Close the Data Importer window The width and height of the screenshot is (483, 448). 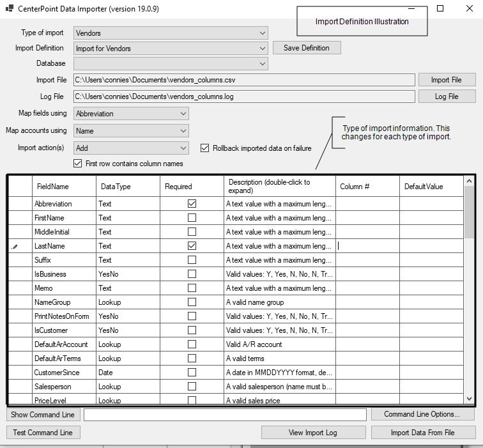470,8
